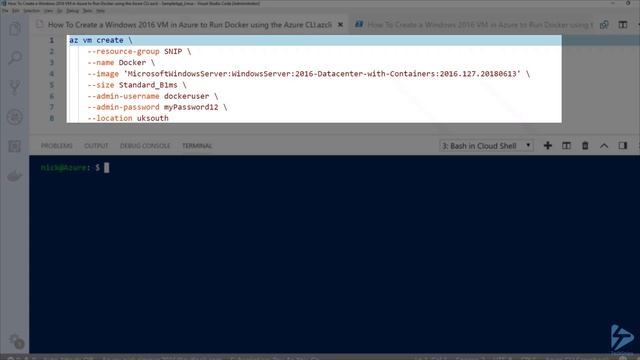
Task: Click the '--resource-group' parameter text
Action: tap(123, 51)
